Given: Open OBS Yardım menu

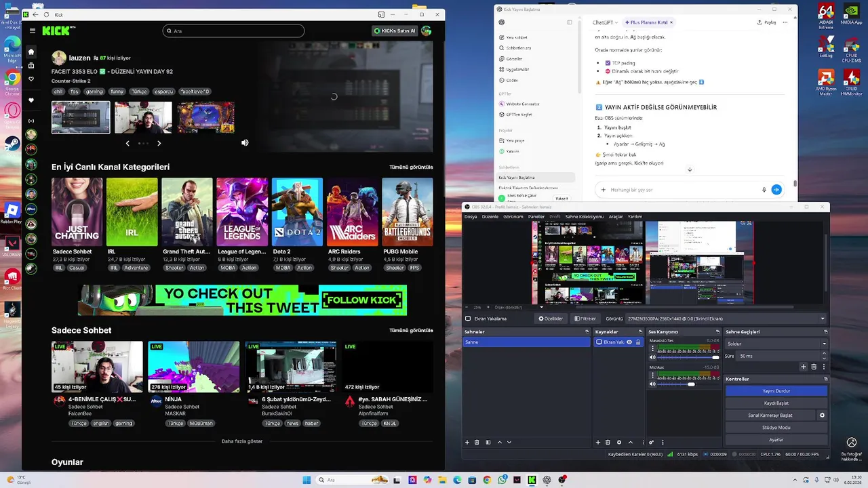Looking at the screenshot, I should pos(635,217).
